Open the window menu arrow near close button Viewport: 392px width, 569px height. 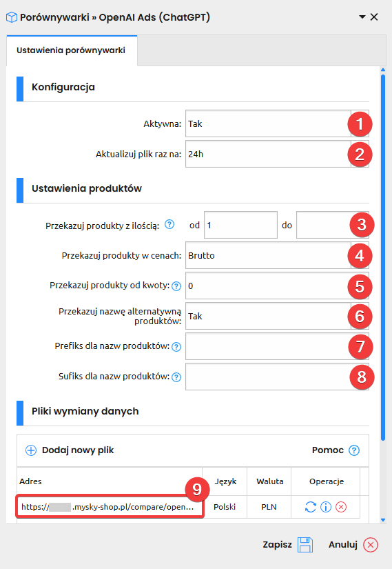coord(362,17)
